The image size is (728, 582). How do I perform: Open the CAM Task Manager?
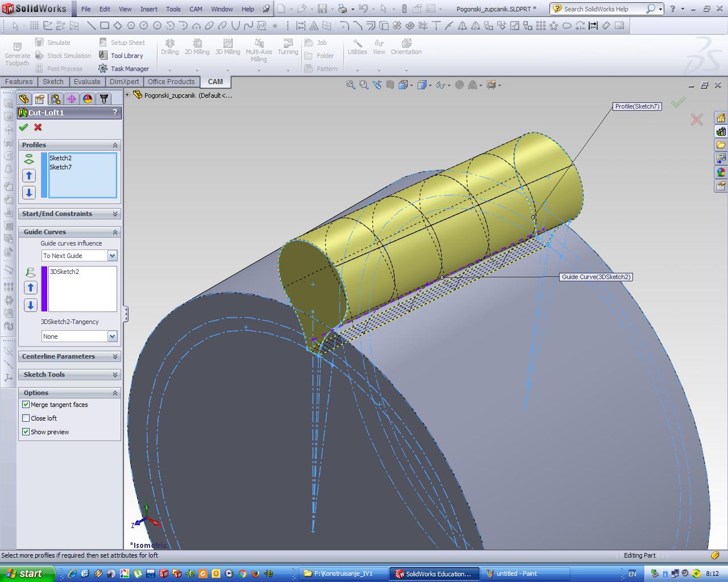point(123,69)
